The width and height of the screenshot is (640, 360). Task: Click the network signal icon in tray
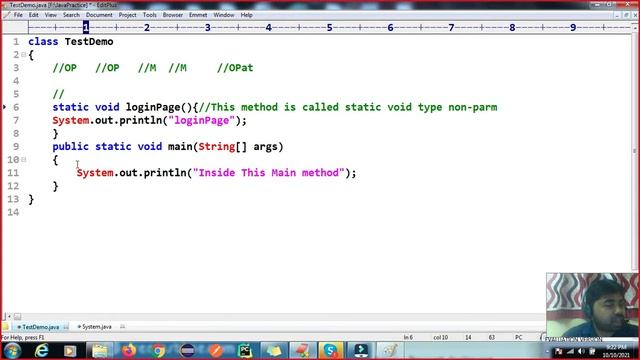570,351
